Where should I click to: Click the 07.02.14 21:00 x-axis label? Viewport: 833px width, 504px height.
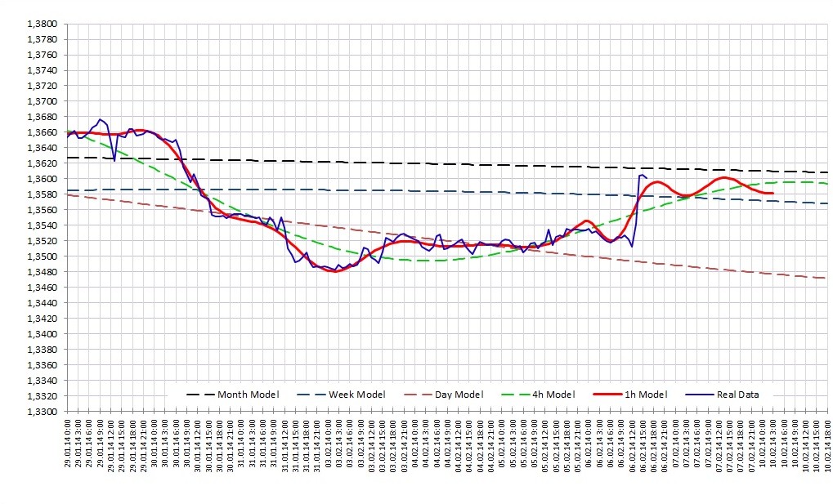752,445
